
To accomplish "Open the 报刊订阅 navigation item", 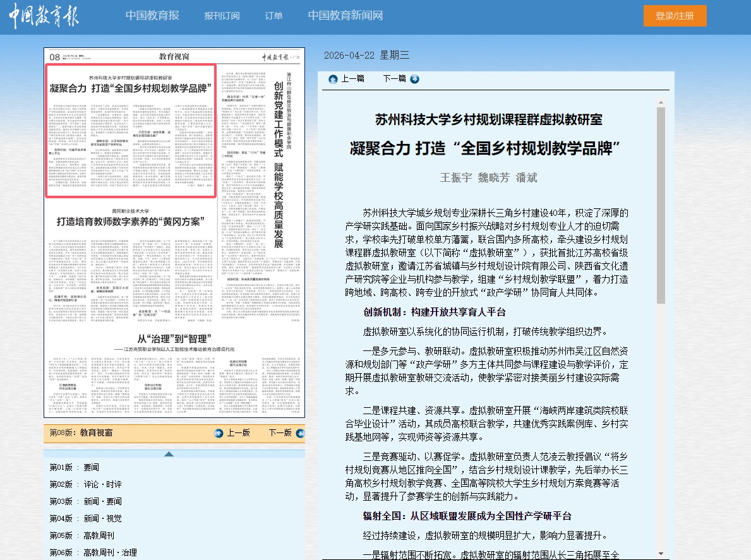I will click(222, 16).
